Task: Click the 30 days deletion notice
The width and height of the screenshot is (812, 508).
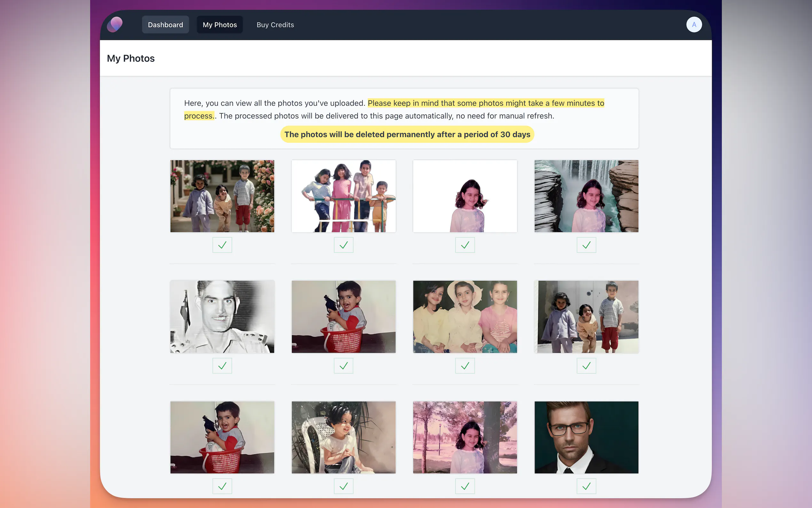Action: 407,134
